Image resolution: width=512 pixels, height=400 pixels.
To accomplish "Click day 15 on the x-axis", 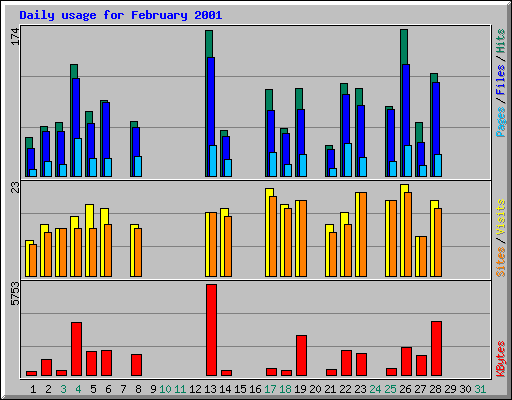I will tap(240, 389).
